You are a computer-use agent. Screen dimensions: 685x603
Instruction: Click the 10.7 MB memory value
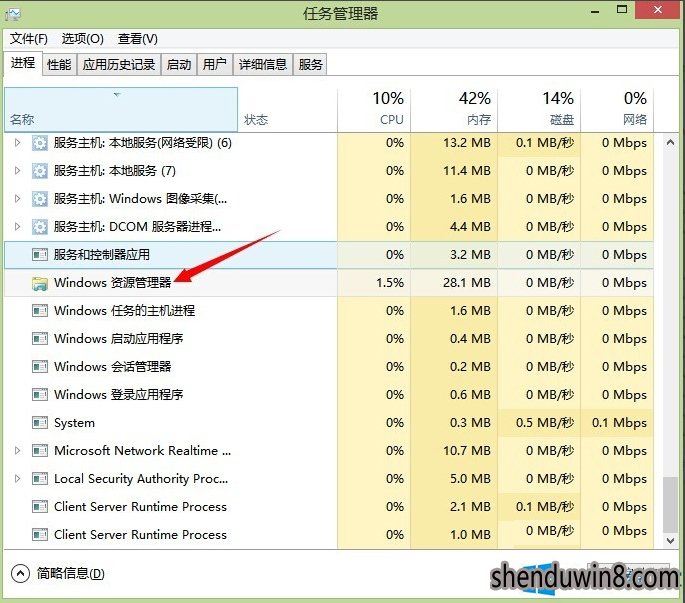467,451
